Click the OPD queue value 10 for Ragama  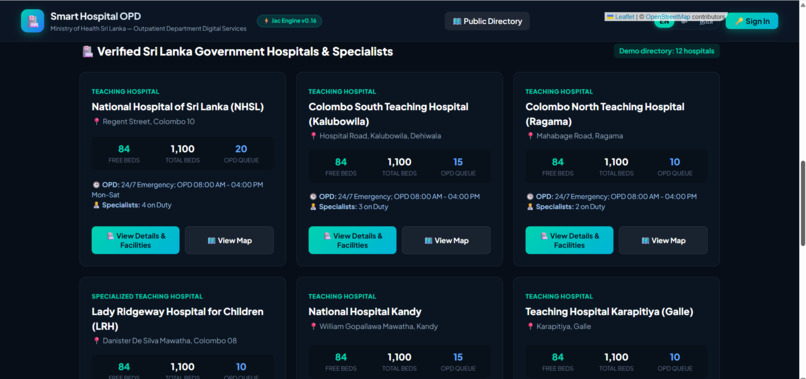coord(675,162)
